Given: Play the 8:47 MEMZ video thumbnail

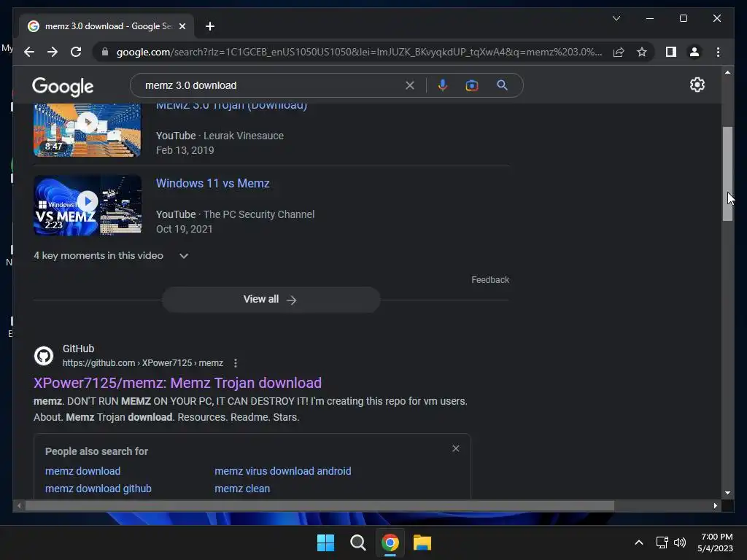Looking at the screenshot, I should coord(88,130).
